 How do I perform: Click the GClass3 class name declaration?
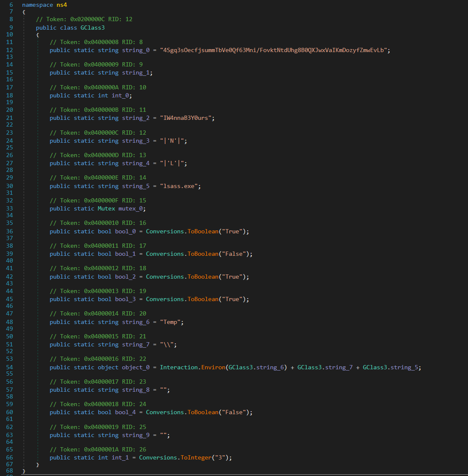point(92,28)
